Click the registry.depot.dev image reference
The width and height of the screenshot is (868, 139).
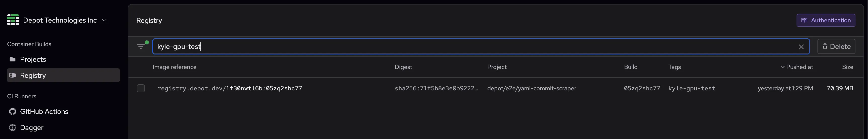coord(230,88)
